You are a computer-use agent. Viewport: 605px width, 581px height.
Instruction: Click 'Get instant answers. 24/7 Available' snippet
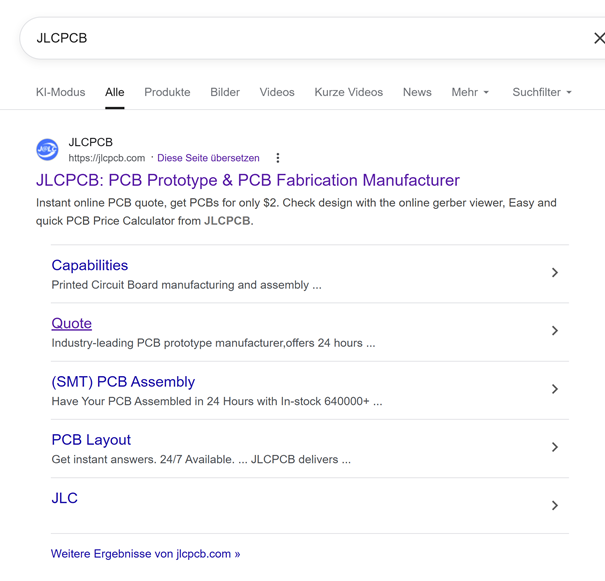coord(201,459)
